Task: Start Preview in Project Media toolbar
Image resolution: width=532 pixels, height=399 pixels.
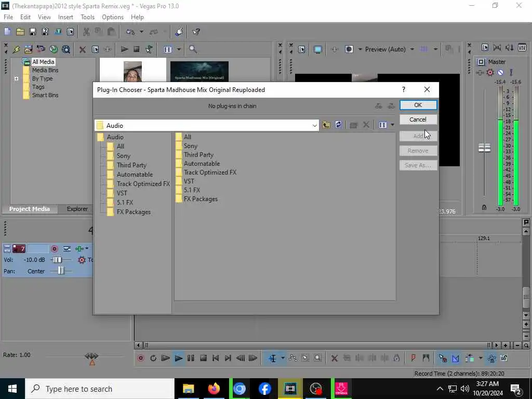Action: click(x=124, y=49)
